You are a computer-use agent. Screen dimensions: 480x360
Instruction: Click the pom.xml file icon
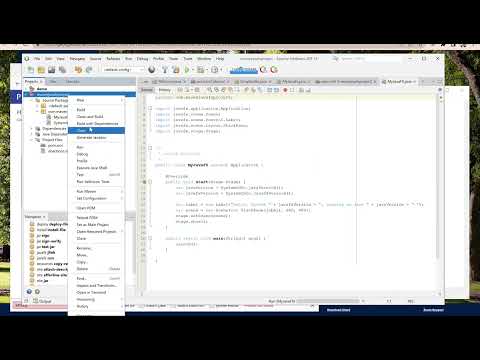point(43,145)
